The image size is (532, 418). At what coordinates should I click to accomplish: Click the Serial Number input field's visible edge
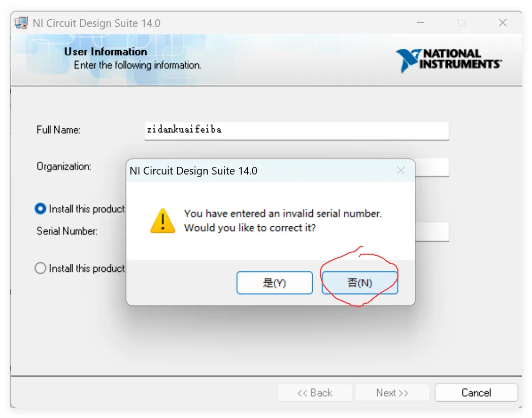tap(432, 231)
